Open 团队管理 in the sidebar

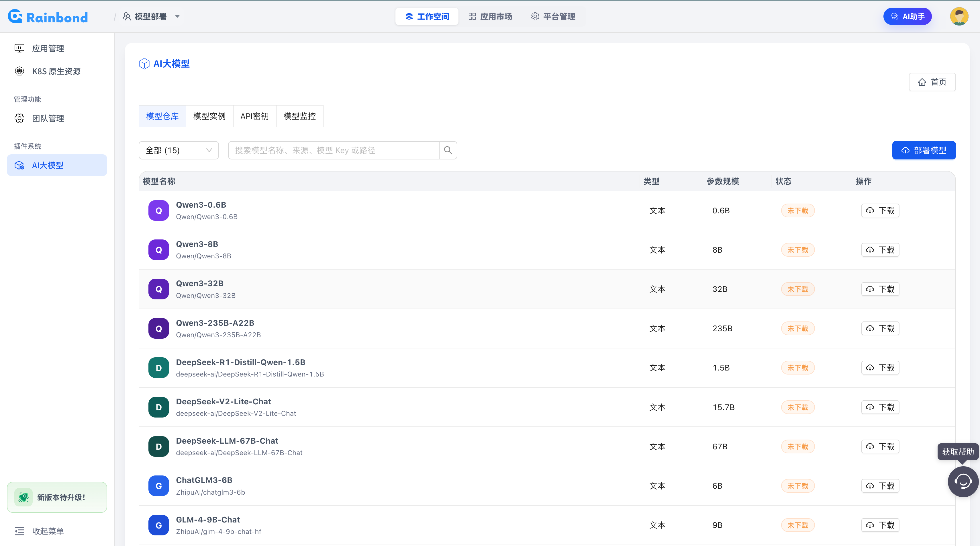tap(57, 118)
